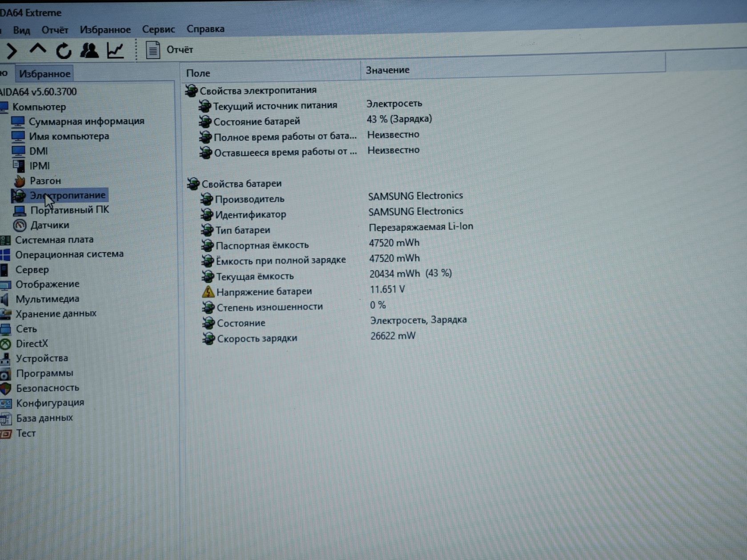The width and height of the screenshot is (747, 560).
Task: Open the Сервис menu
Action: (158, 29)
